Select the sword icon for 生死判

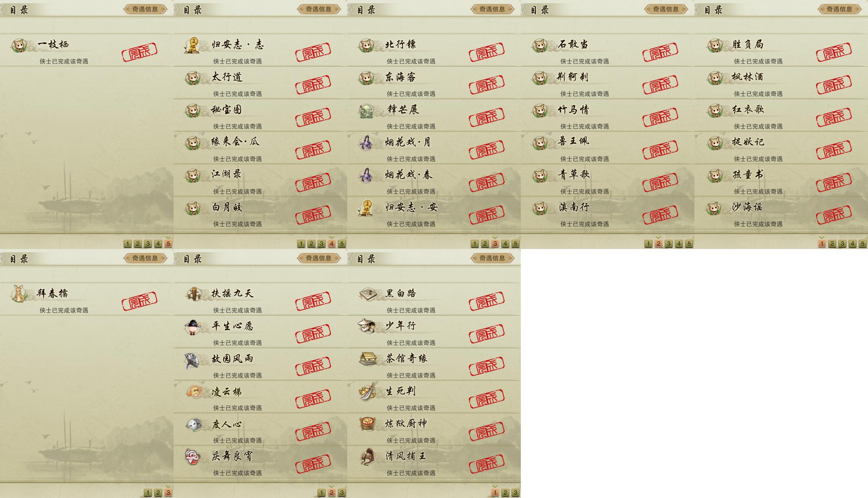click(367, 391)
